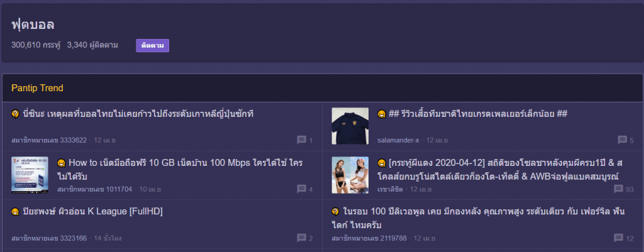Open author สมาชิกหมายเลข 1011704 profile
644x252 pixels.
pos(95,189)
